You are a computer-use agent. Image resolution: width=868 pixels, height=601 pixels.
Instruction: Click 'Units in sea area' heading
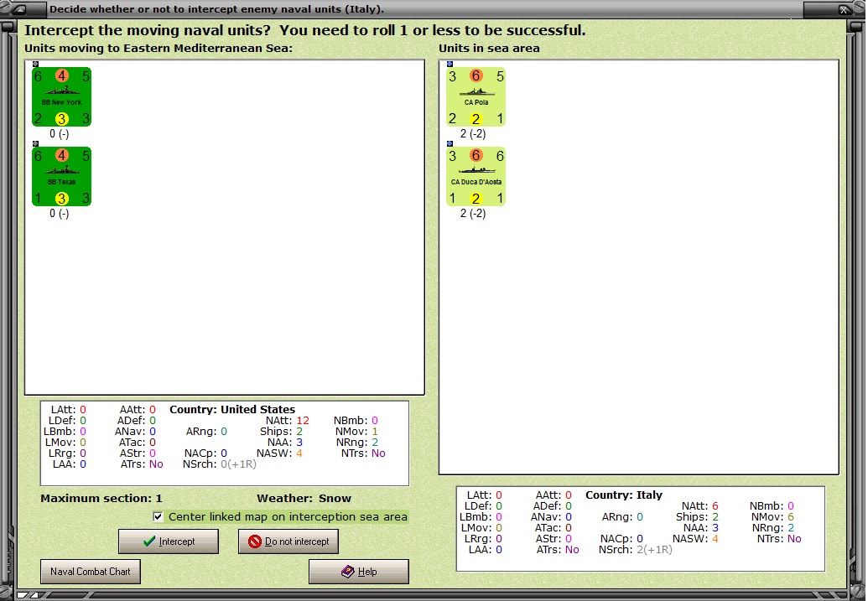490,48
